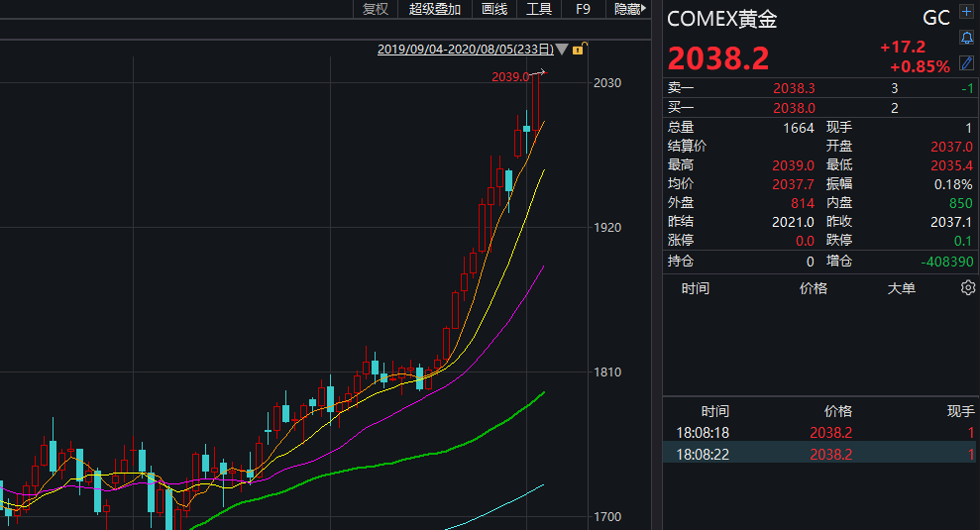Click the 大单 column header
This screenshot has height=530, width=980.
(x=902, y=288)
